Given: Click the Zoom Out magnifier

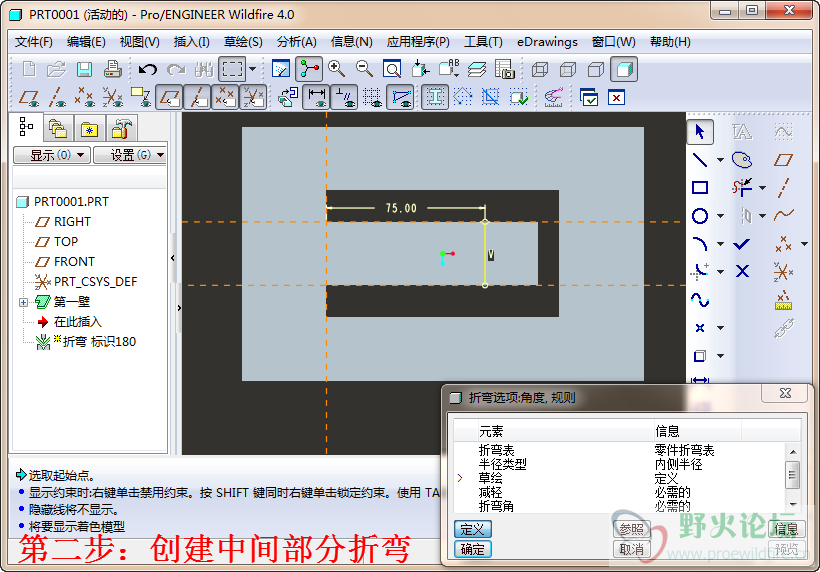Looking at the screenshot, I should 364,69.
